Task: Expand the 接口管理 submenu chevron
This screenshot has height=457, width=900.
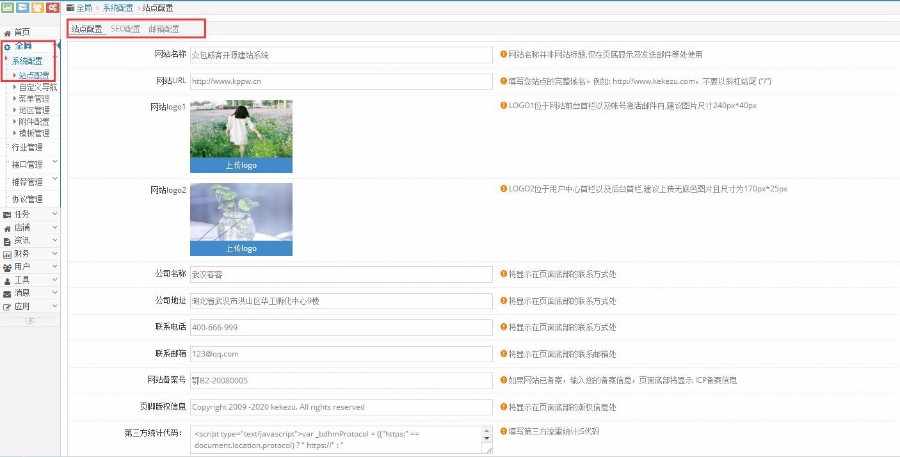Action: pos(55,163)
